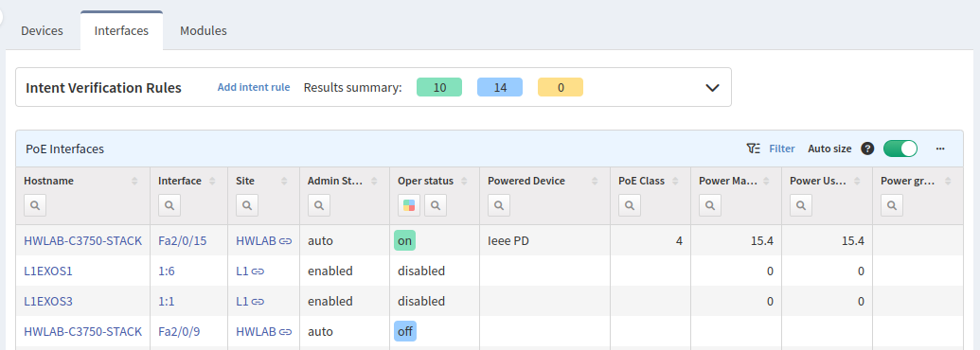Expand the Intent Verification Rules panel
This screenshot has width=980, height=350.
pyautogui.click(x=712, y=88)
